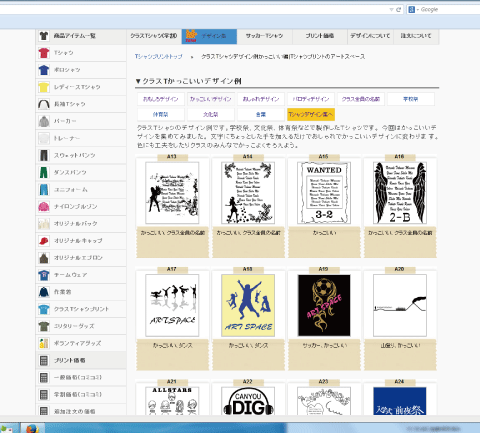Open the print price tab

320,36
